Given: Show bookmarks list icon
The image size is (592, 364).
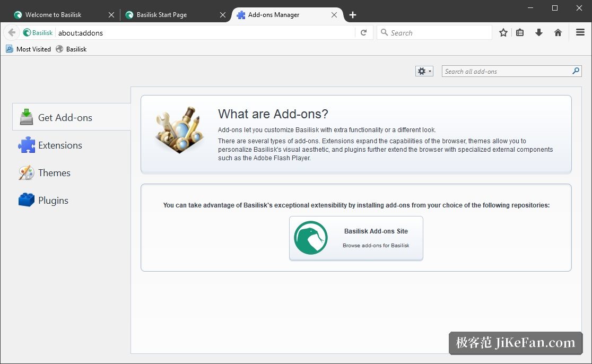Looking at the screenshot, I should pos(520,33).
